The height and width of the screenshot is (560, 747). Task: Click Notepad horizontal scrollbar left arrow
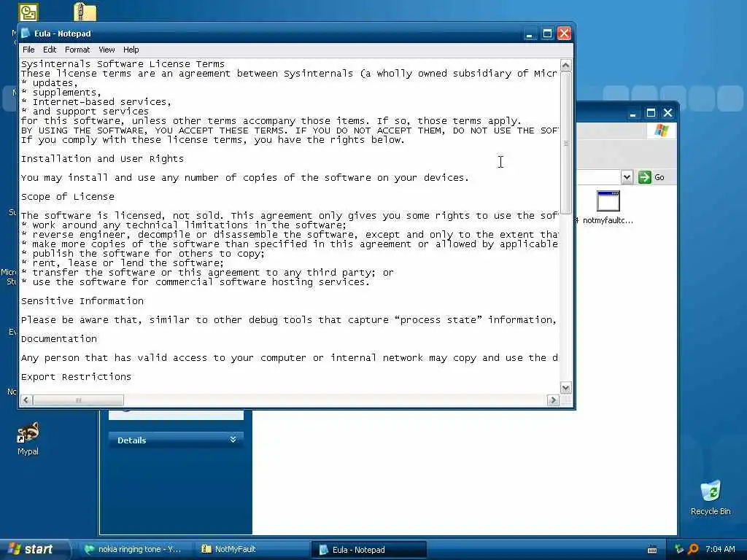[27, 400]
